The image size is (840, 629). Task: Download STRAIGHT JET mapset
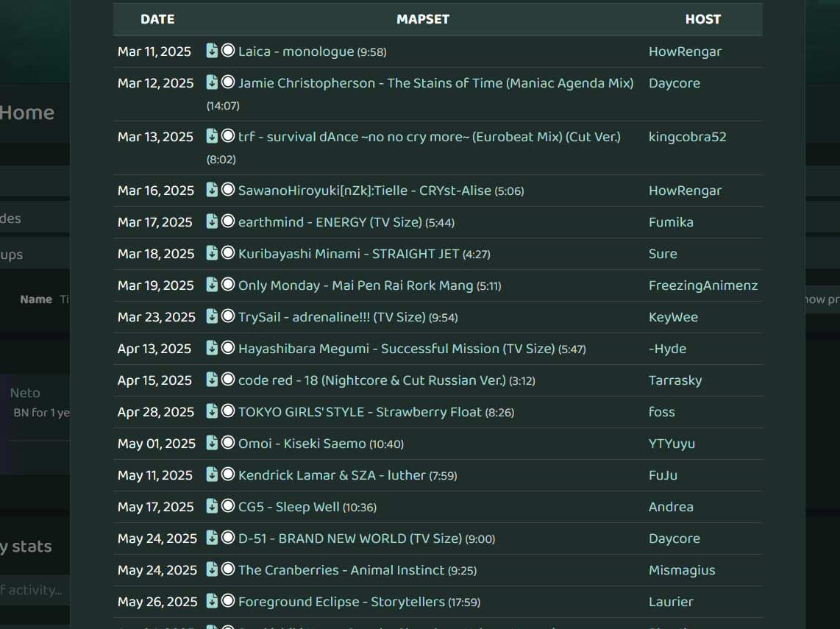pyautogui.click(x=212, y=253)
